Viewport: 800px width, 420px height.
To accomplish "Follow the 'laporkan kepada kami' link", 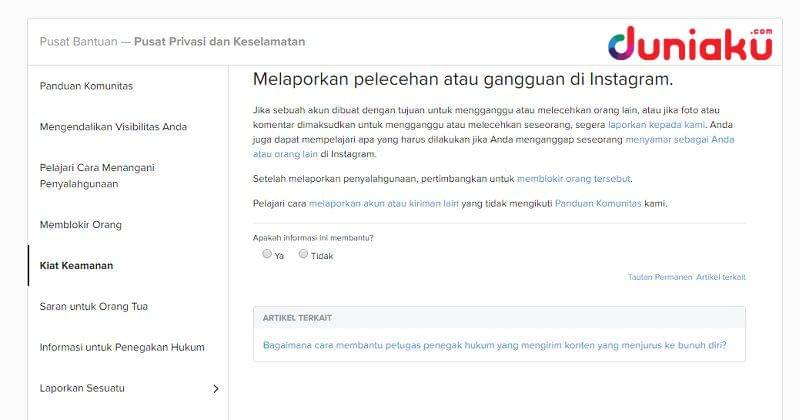I will 656,125.
